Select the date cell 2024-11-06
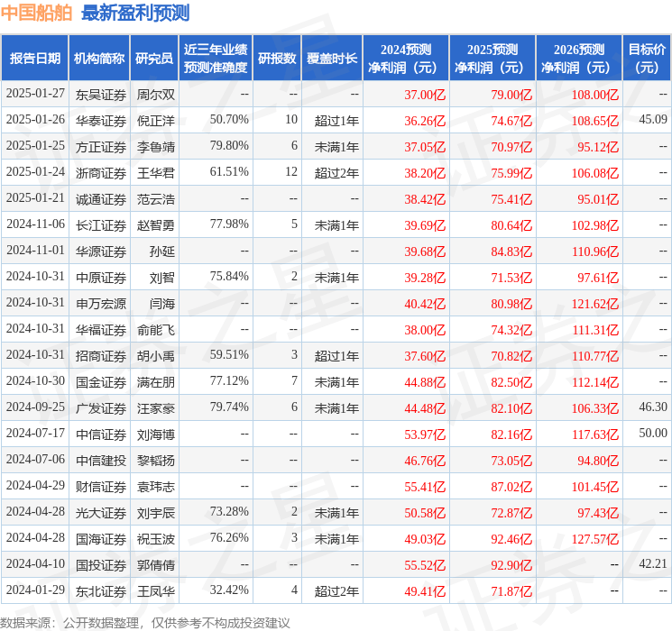The width and height of the screenshot is (672, 631). point(35,224)
